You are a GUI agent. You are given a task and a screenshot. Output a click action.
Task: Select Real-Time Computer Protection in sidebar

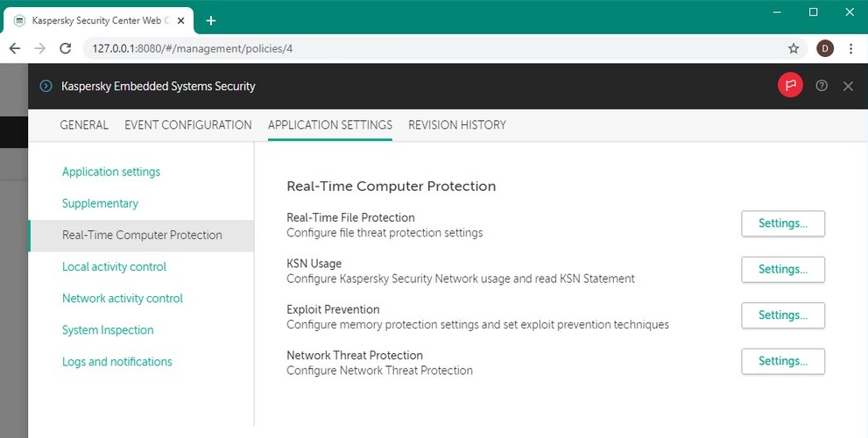click(142, 236)
